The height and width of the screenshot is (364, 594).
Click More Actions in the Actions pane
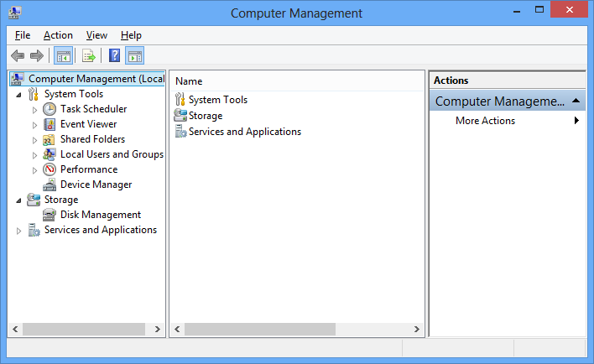[485, 121]
